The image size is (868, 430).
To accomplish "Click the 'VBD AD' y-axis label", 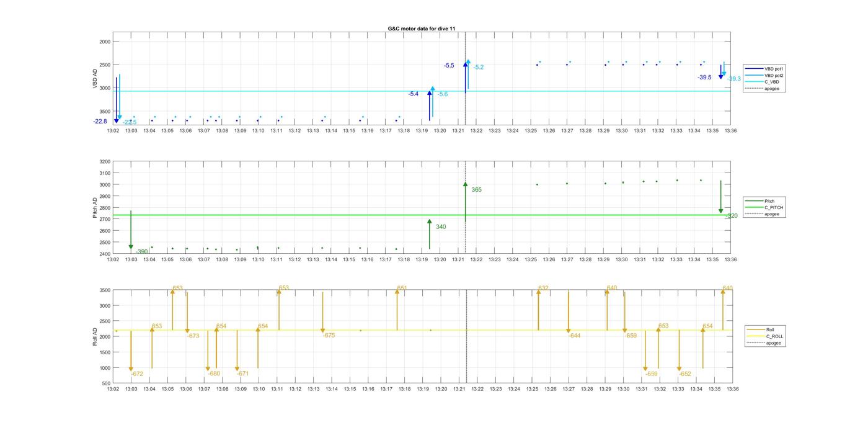I will pyautogui.click(x=95, y=79).
